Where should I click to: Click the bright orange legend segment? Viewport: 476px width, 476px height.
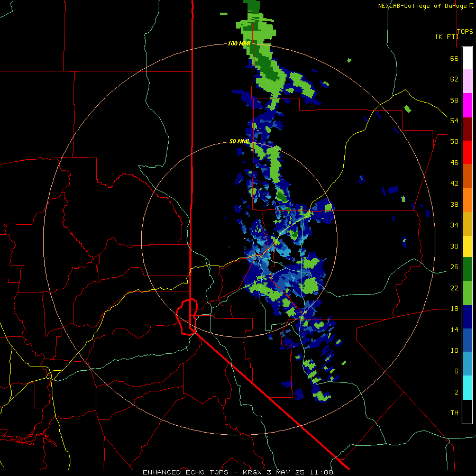[x=467, y=199]
